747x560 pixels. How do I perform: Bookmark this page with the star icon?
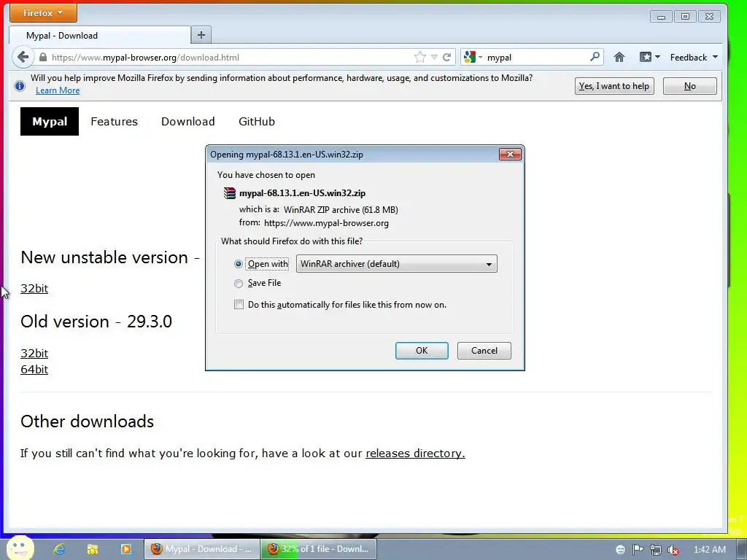pyautogui.click(x=419, y=57)
